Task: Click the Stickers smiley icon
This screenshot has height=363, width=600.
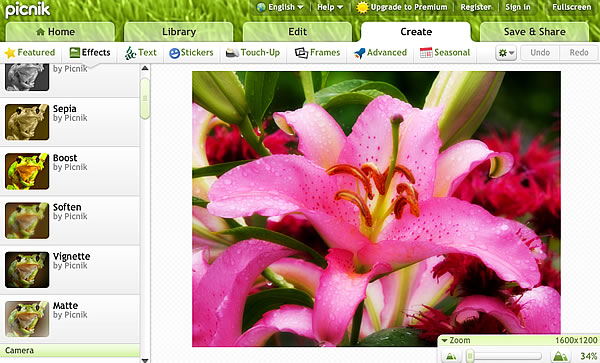Action: pyautogui.click(x=174, y=53)
